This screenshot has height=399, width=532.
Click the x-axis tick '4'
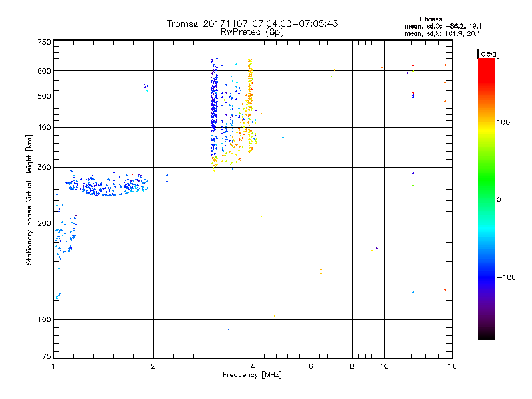point(253,366)
